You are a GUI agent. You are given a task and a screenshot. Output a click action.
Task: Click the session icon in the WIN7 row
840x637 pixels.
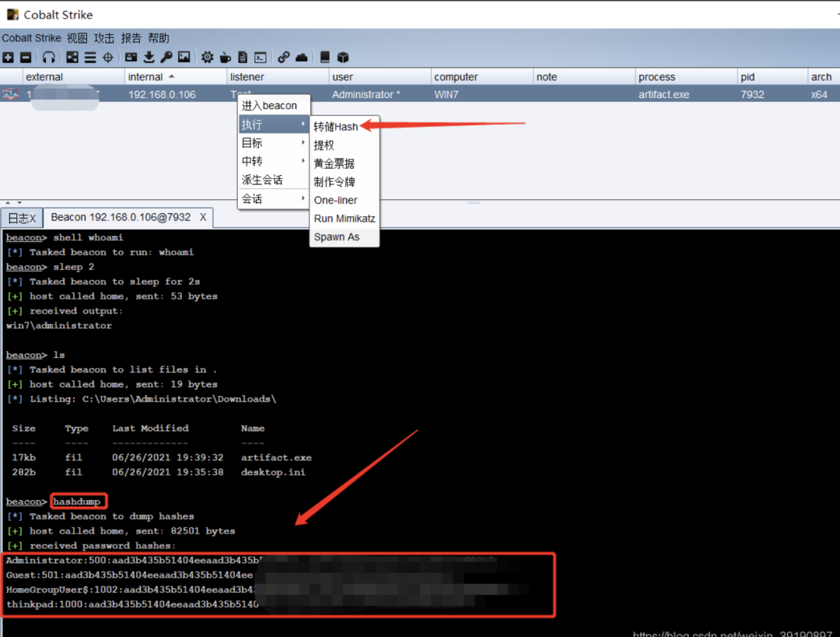pyautogui.click(x=10, y=94)
